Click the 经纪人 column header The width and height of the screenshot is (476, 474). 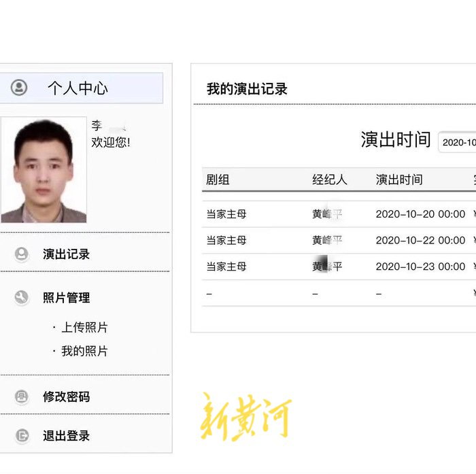330,180
